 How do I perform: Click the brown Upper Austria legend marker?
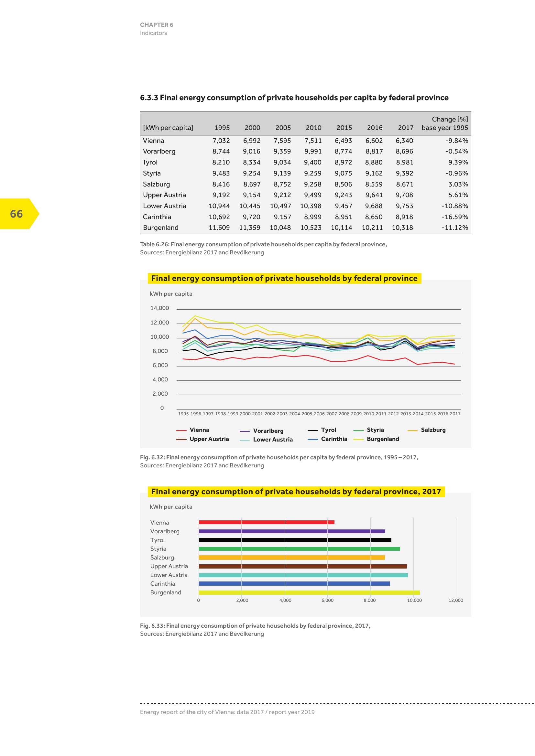tap(181, 439)
